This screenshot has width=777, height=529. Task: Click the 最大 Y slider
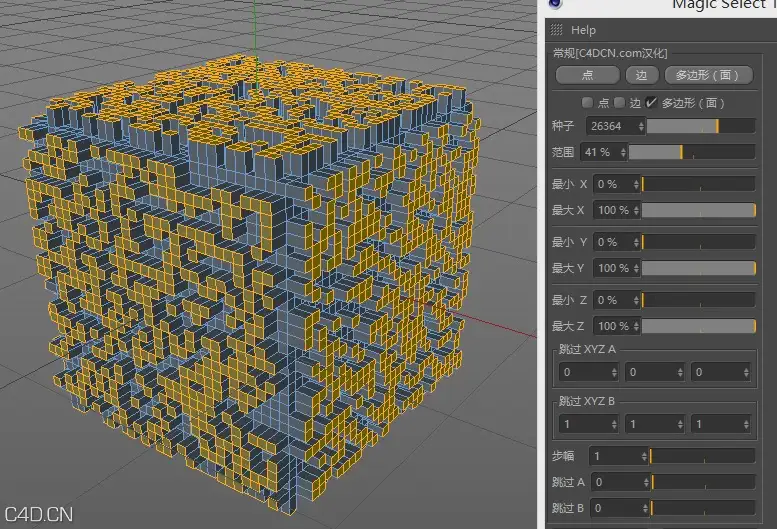pos(699,268)
